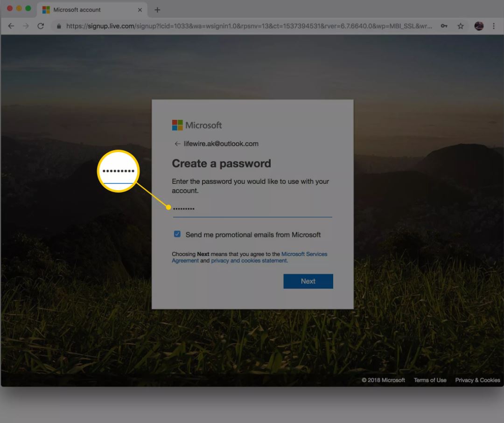Open the Chrome profile avatar

click(479, 26)
